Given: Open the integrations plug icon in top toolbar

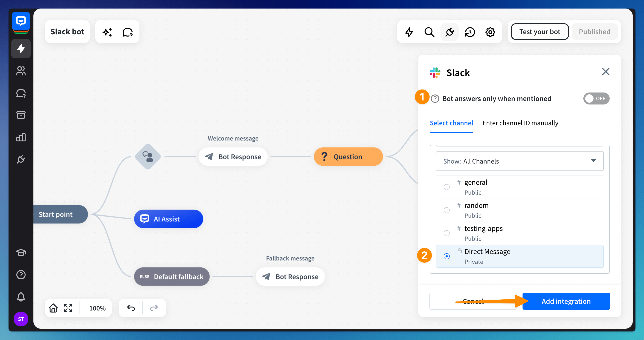Looking at the screenshot, I should (x=449, y=32).
